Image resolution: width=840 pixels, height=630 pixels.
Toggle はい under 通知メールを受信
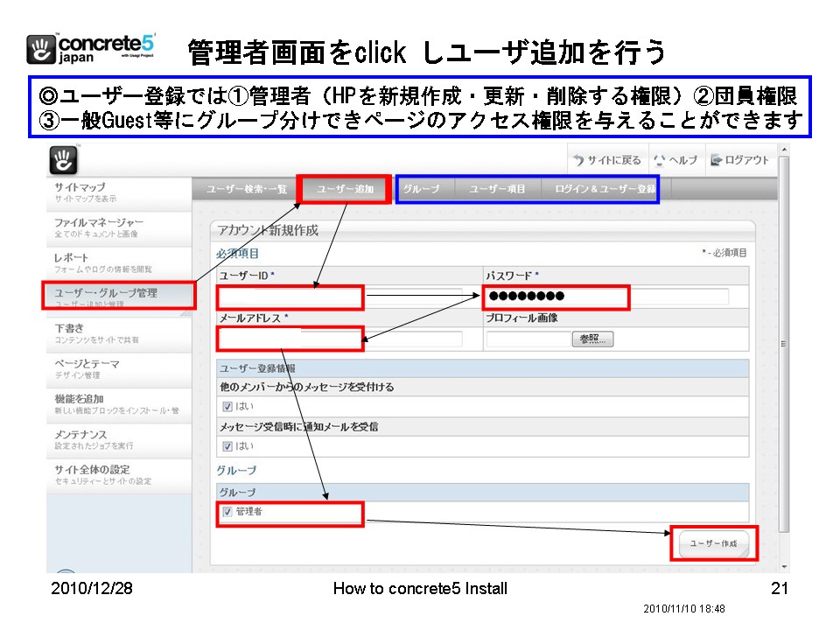click(227, 446)
